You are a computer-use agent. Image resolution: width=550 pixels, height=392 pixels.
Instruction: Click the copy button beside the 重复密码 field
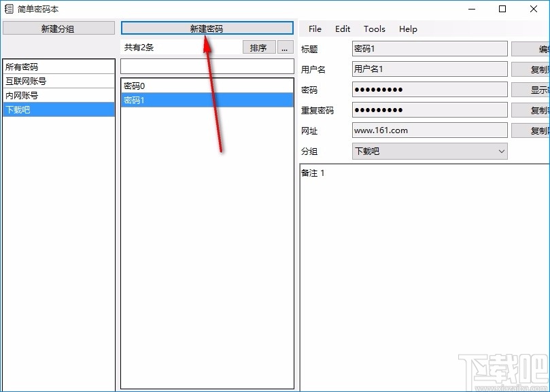click(x=531, y=110)
